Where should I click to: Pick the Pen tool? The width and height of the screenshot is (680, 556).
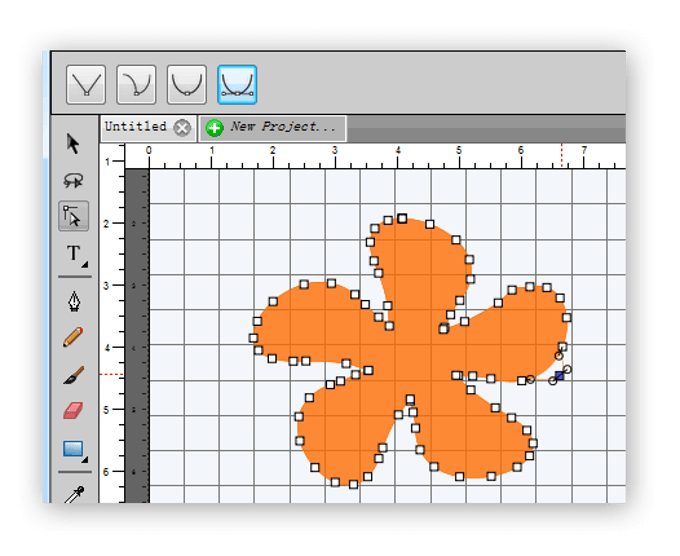[x=73, y=301]
